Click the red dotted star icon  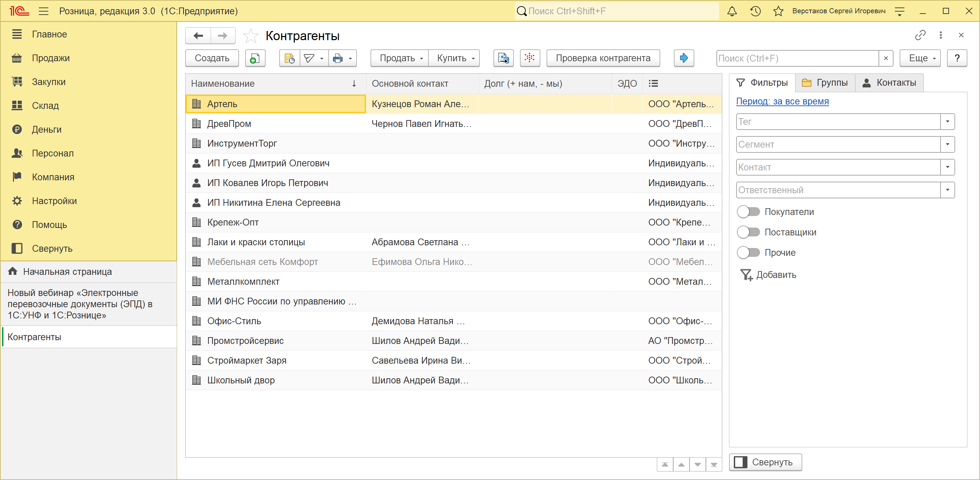pyautogui.click(x=529, y=58)
